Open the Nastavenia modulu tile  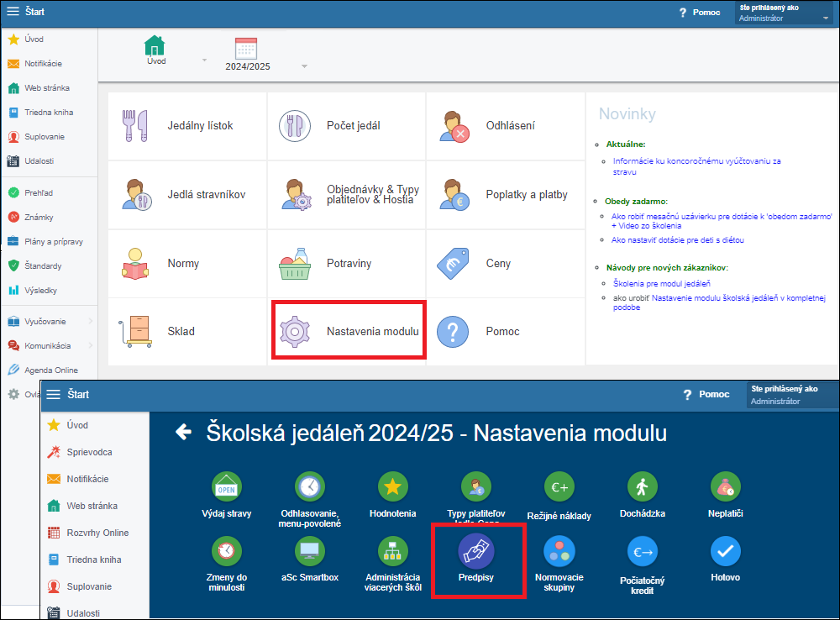click(x=347, y=331)
